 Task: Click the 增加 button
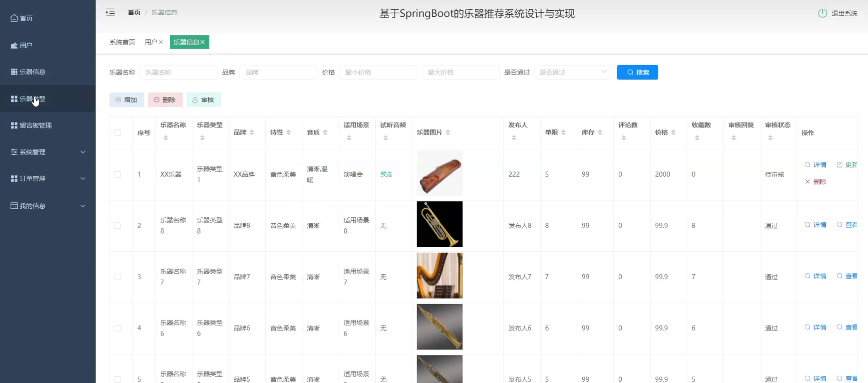(127, 100)
